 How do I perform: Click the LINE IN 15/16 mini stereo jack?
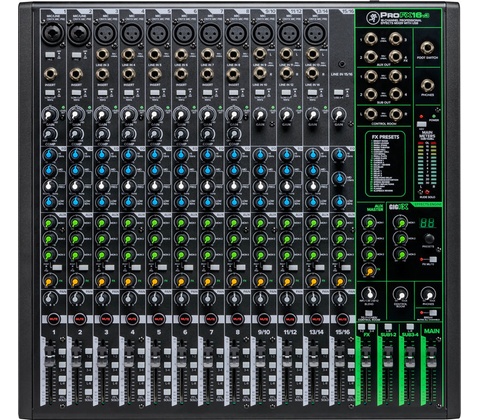(x=342, y=64)
